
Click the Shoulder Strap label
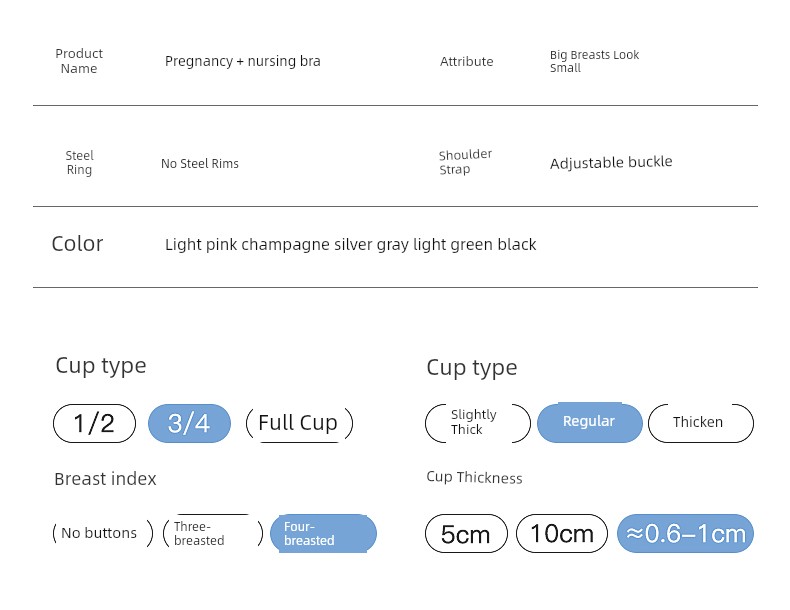click(x=465, y=162)
